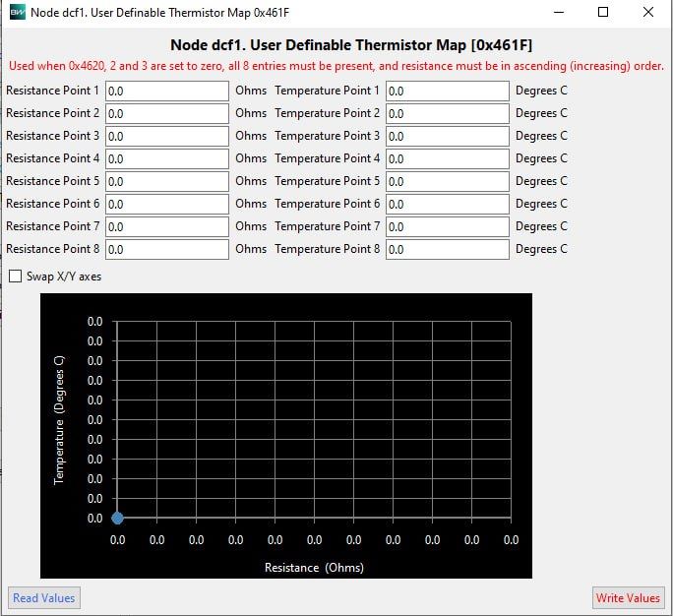Click the red usage warning text

coord(336,66)
